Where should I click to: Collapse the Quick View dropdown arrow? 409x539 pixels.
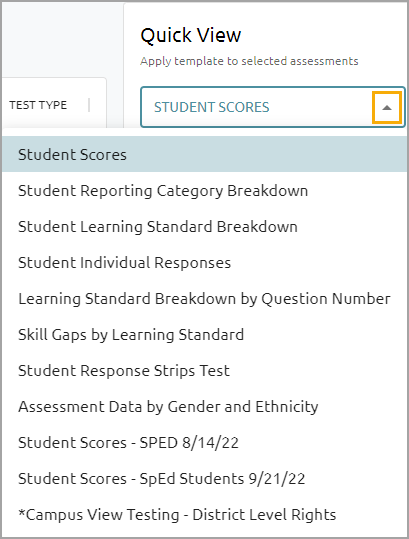pyautogui.click(x=387, y=108)
